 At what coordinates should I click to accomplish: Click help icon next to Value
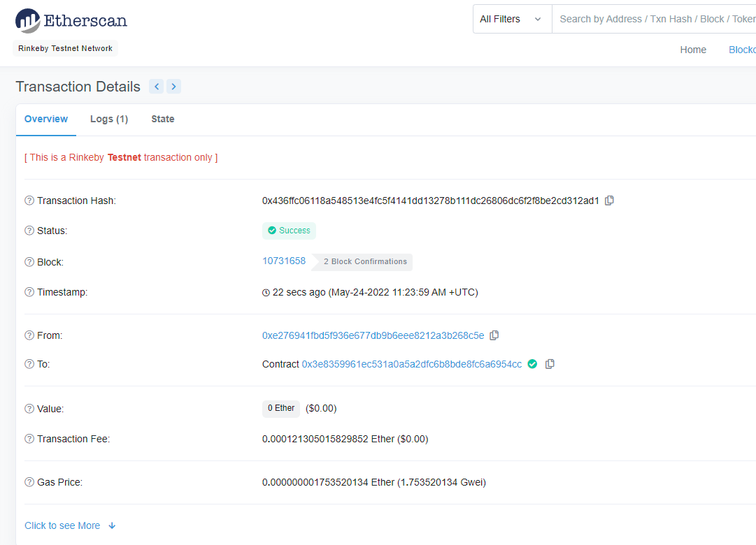[x=29, y=409]
